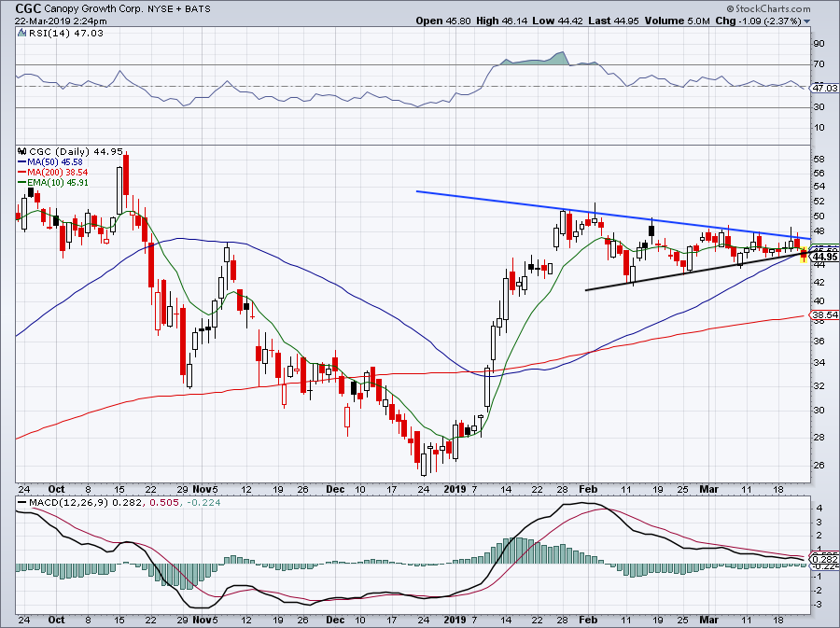Click the 34 label on price axis
This screenshot has height=628, width=840.
tap(819, 362)
